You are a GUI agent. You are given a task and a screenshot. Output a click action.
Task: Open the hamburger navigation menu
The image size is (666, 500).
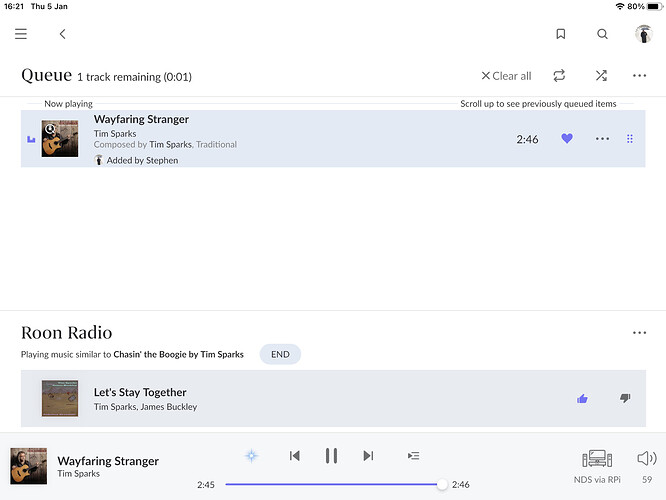click(21, 34)
